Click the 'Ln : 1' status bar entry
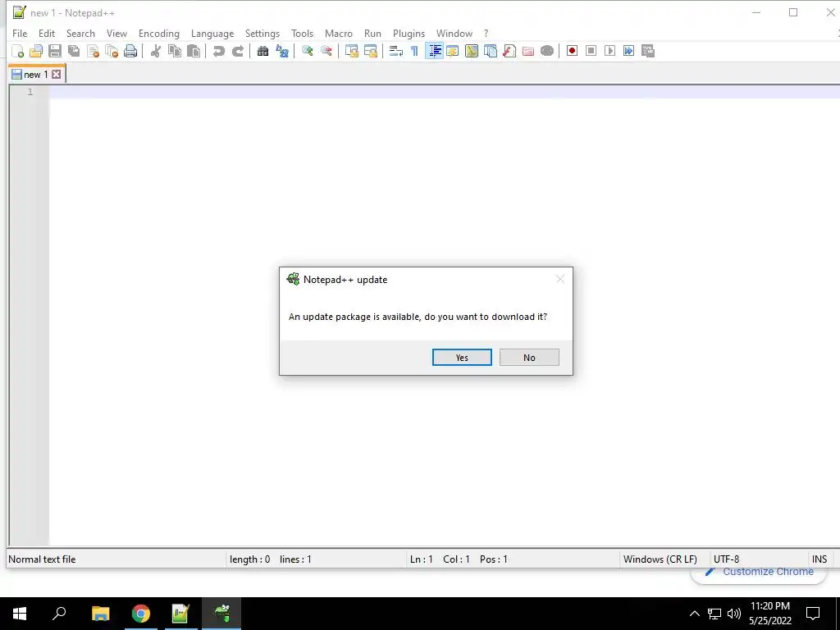 click(421, 559)
